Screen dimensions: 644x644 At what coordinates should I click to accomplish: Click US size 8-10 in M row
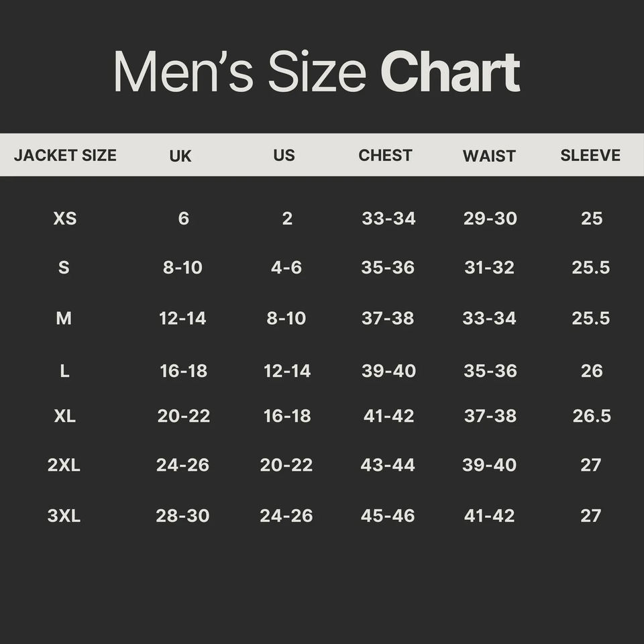click(286, 318)
